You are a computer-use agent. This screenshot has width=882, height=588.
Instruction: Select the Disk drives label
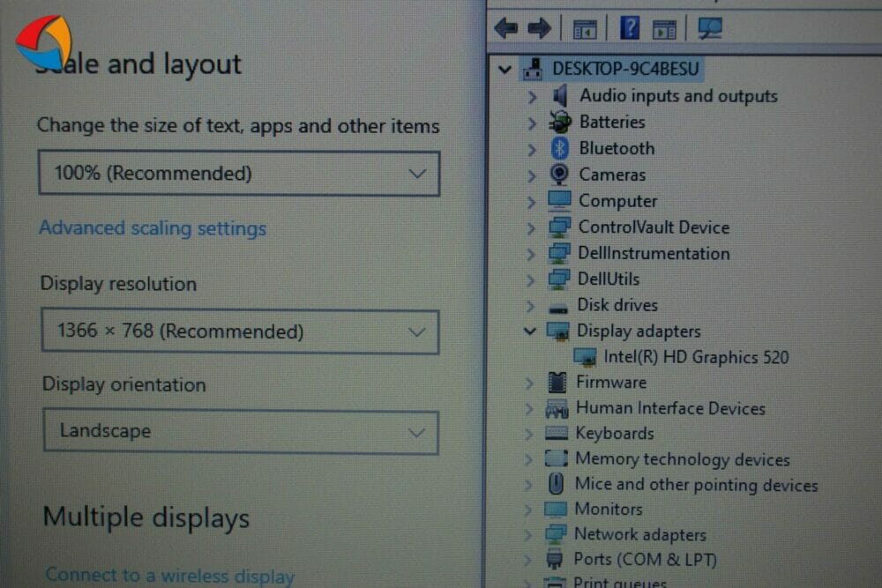pos(617,305)
